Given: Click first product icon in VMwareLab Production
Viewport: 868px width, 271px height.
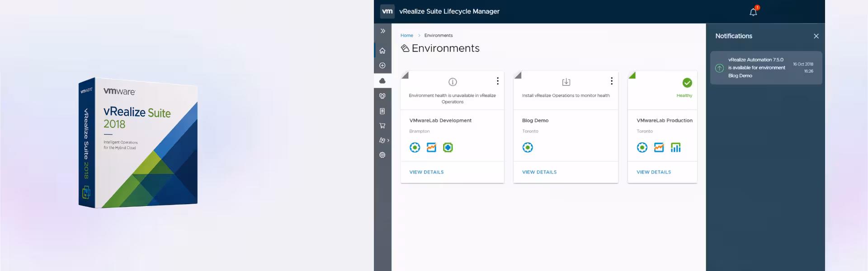Looking at the screenshot, I should click(x=642, y=147).
